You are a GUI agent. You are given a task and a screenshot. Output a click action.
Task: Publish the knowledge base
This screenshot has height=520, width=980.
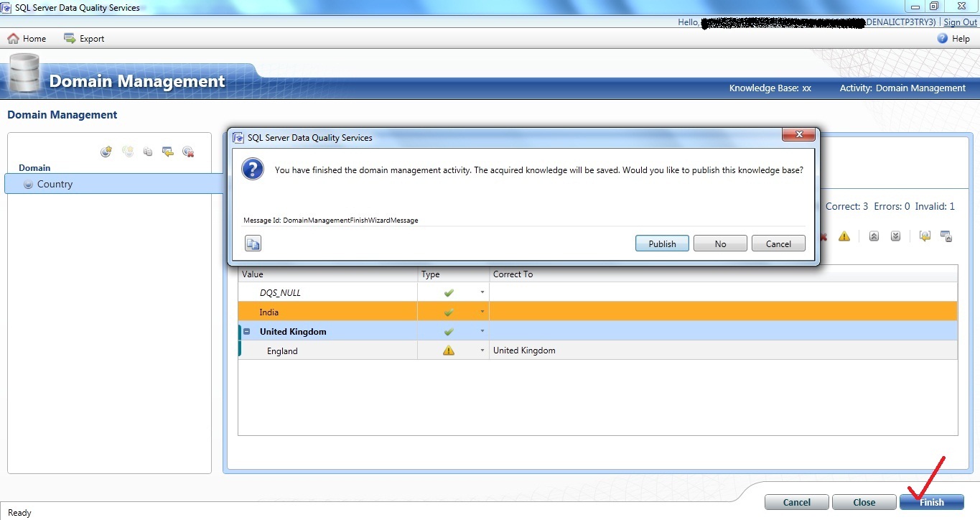pos(662,243)
